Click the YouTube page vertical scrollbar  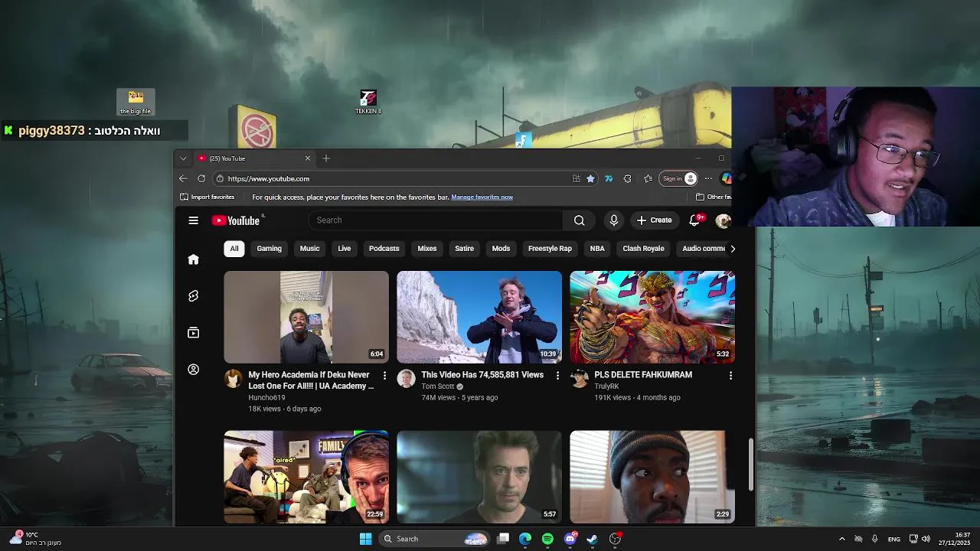(x=751, y=465)
